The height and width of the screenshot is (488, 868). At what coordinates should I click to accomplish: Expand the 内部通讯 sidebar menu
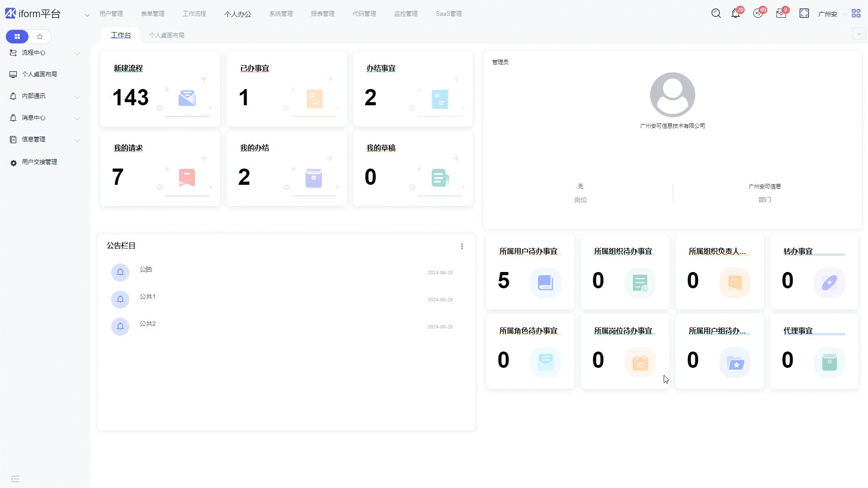tap(45, 96)
